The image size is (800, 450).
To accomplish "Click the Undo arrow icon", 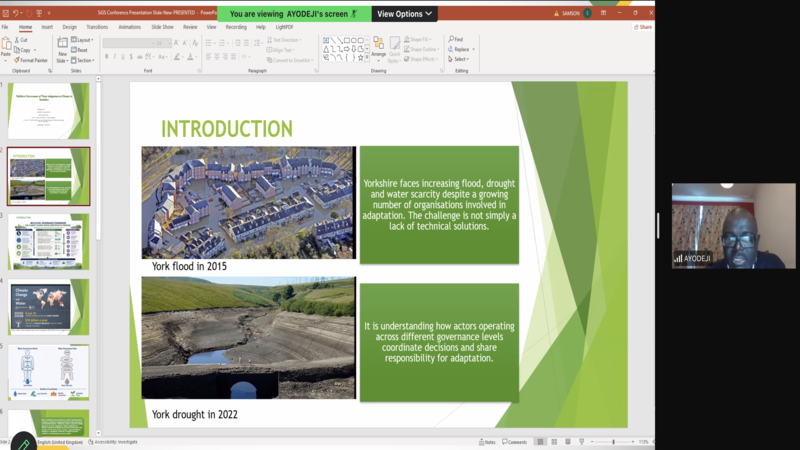I will [x=16, y=13].
